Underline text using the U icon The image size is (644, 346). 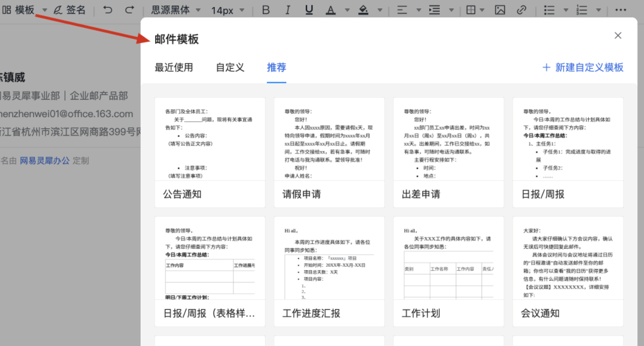tap(309, 9)
